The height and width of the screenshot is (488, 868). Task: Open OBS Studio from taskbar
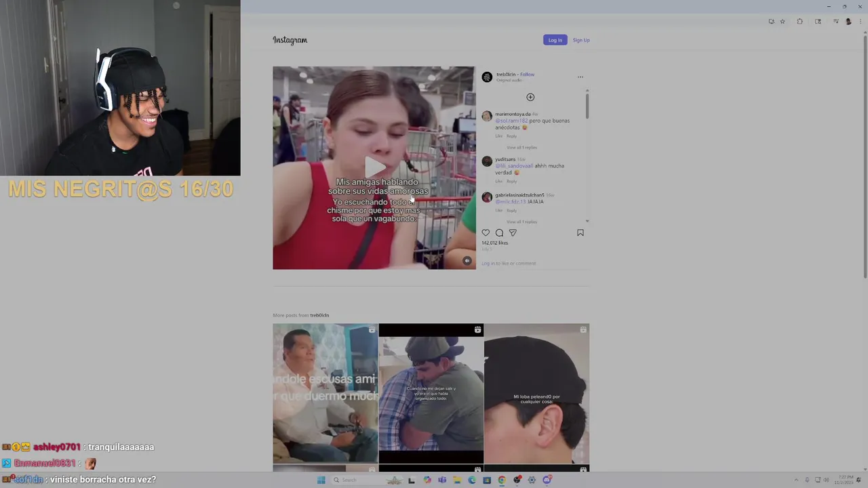point(517,480)
